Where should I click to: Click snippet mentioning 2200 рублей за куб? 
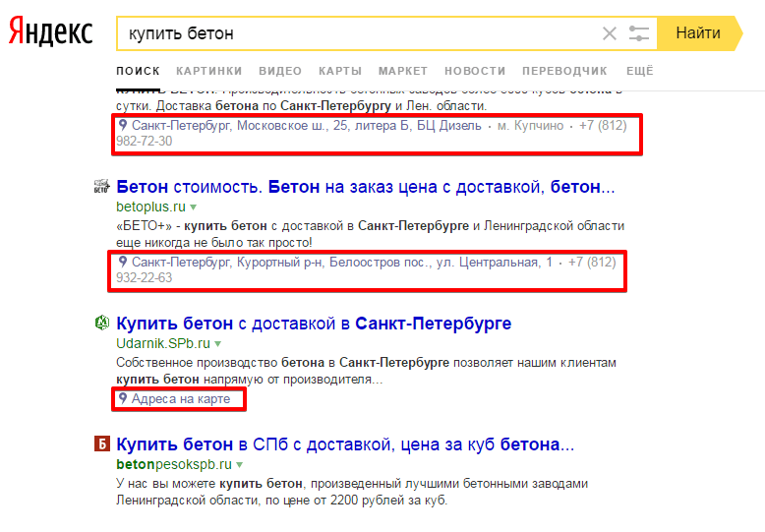tap(352, 492)
